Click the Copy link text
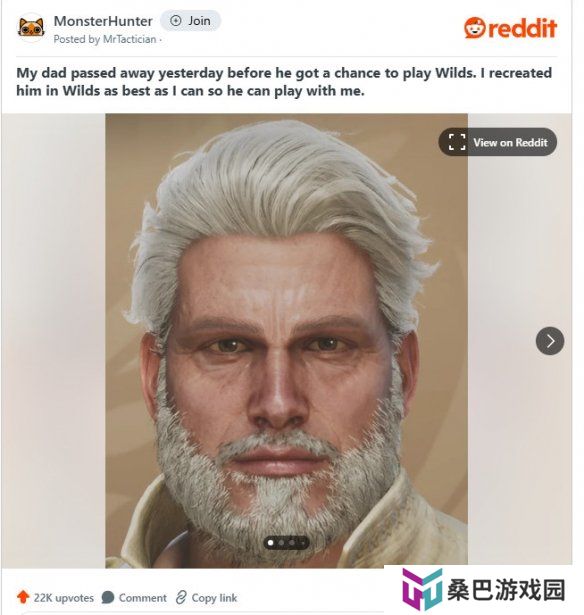Image resolution: width=584 pixels, height=615 pixels. 214,598
